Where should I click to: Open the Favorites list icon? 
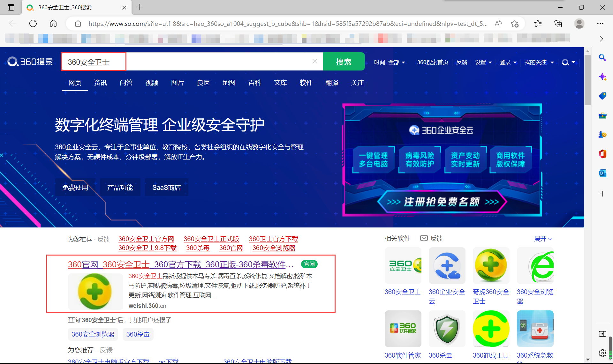(538, 23)
